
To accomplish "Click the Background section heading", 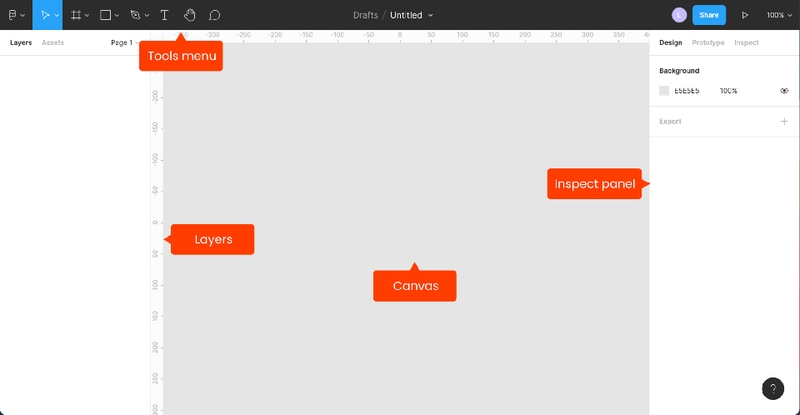I will click(x=679, y=70).
